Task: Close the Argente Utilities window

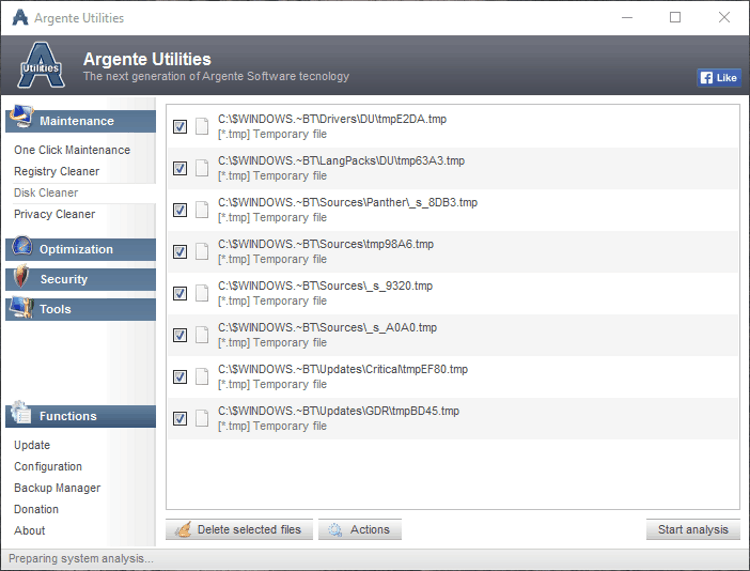Action: 724,18
